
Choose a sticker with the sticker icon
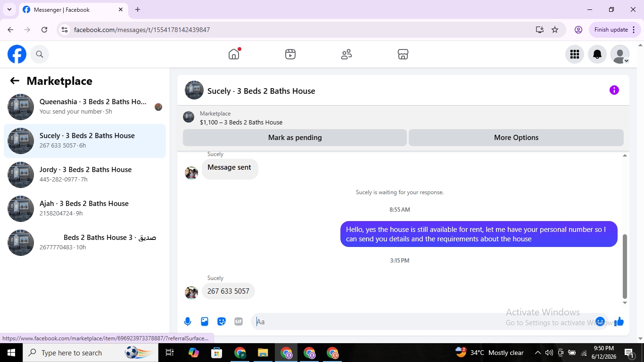pos(222,321)
